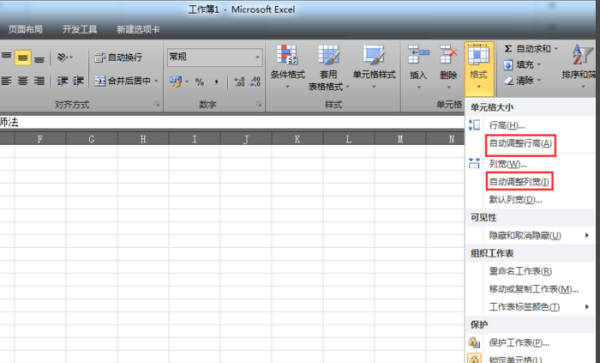Expand 工作表标签颜色(T) submenu
This screenshot has height=363, width=600.
pos(530,307)
